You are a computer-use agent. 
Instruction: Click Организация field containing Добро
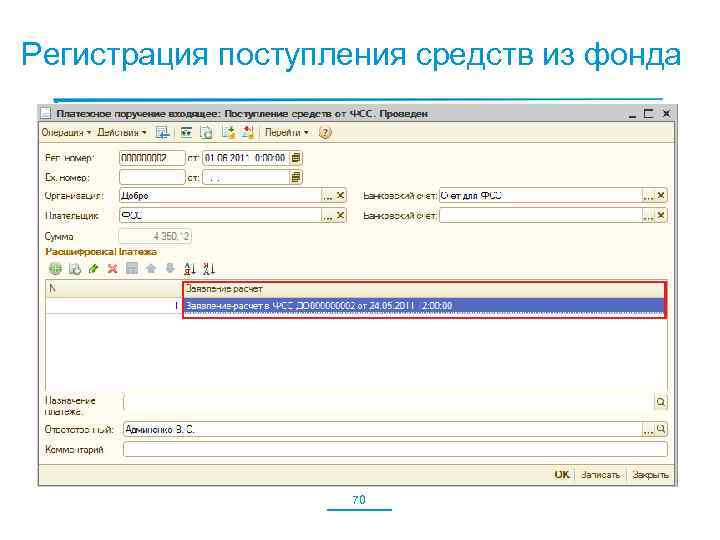[220, 196]
